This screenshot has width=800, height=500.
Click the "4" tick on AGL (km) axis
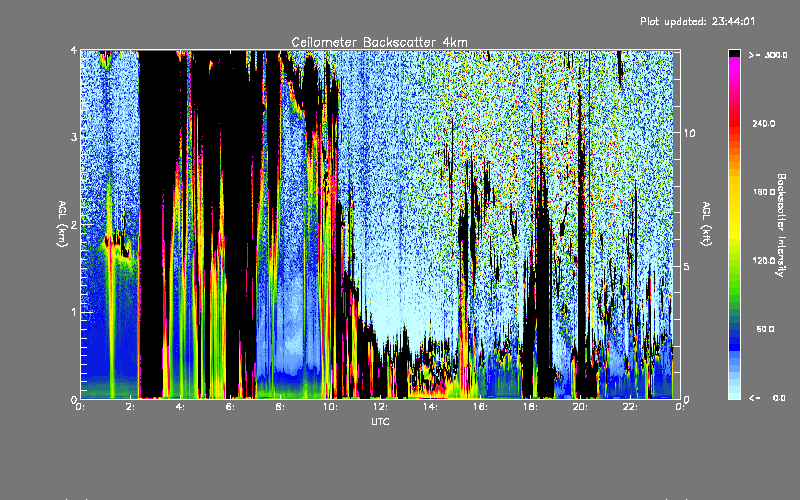pyautogui.click(x=74, y=50)
